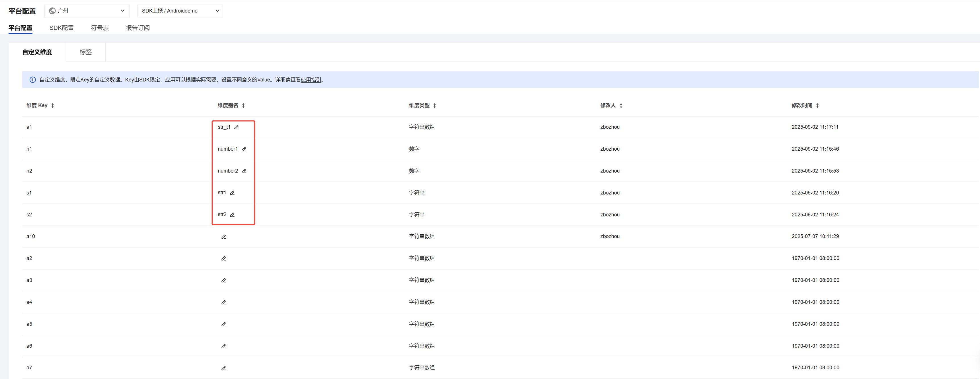Viewport: 980px width, 379px height.
Task: Switch to the SDK配置 tab
Action: click(62, 28)
